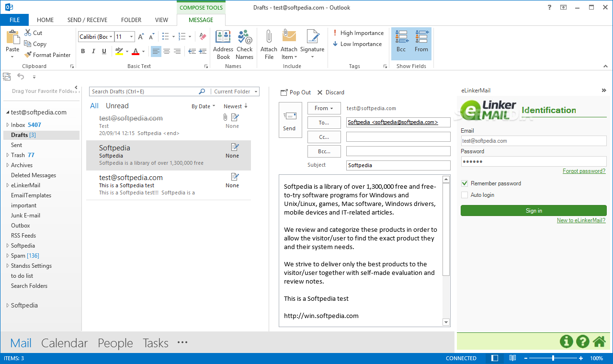Open Outlook help question mark
The height and width of the screenshot is (364, 613).
pyautogui.click(x=549, y=7)
